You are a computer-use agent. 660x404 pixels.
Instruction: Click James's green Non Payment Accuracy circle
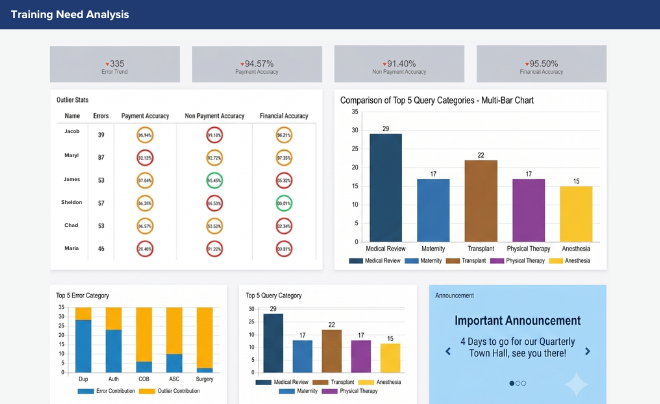(x=215, y=181)
